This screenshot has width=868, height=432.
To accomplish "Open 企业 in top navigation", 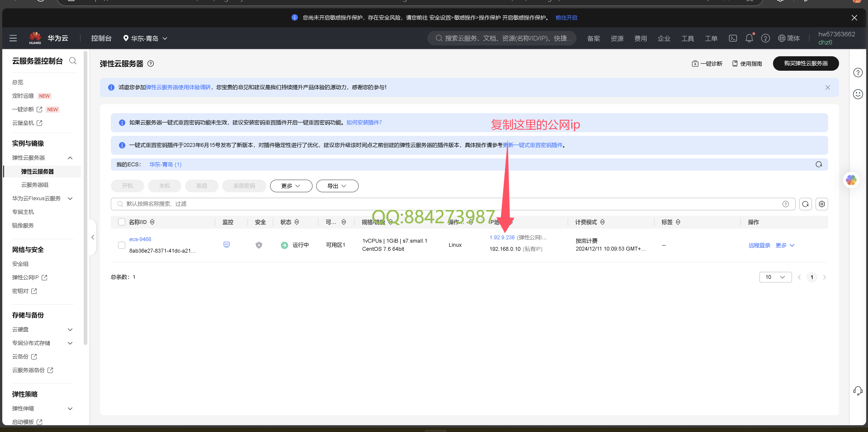I will click(x=664, y=38).
